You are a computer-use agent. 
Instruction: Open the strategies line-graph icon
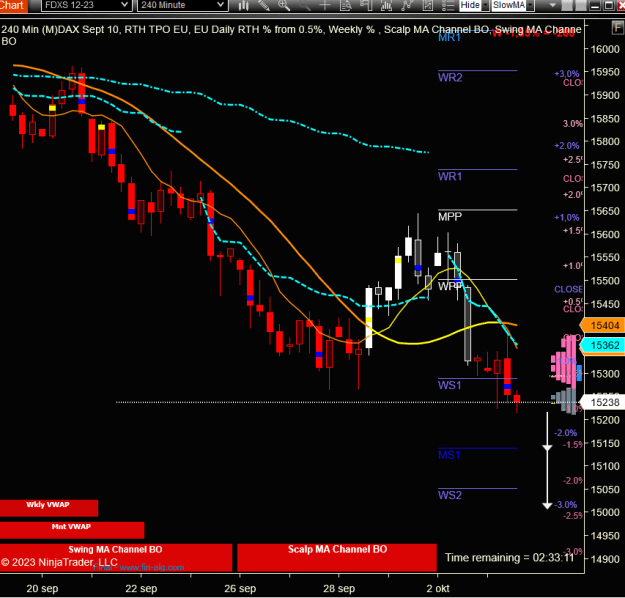(x=407, y=5)
